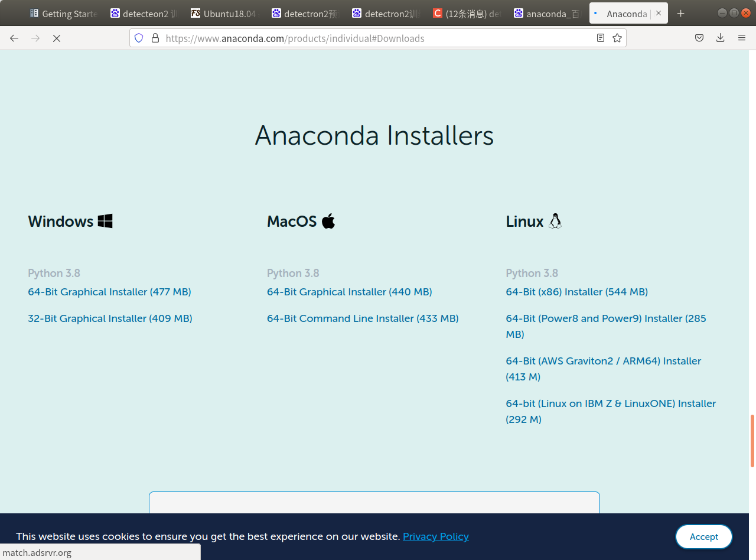Click the Linux penguin icon
The height and width of the screenshot is (560, 756).
[x=555, y=221]
